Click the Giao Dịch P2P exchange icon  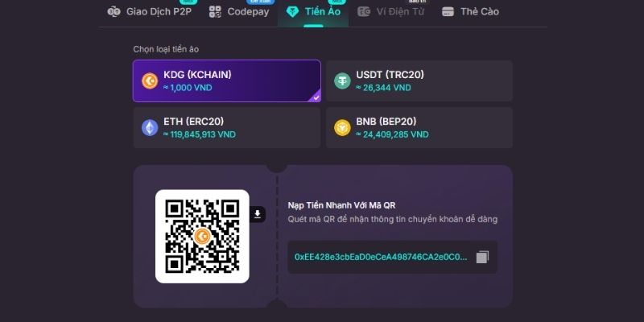click(x=114, y=11)
